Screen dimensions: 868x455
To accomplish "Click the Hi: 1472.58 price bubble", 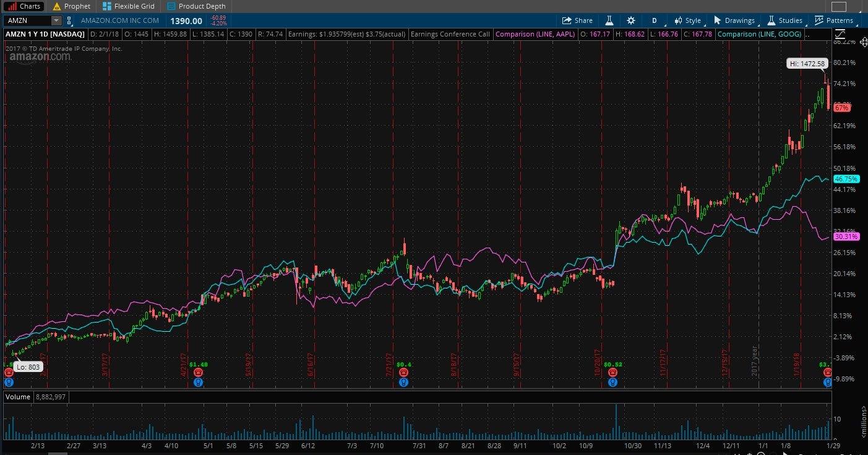I will (x=807, y=64).
